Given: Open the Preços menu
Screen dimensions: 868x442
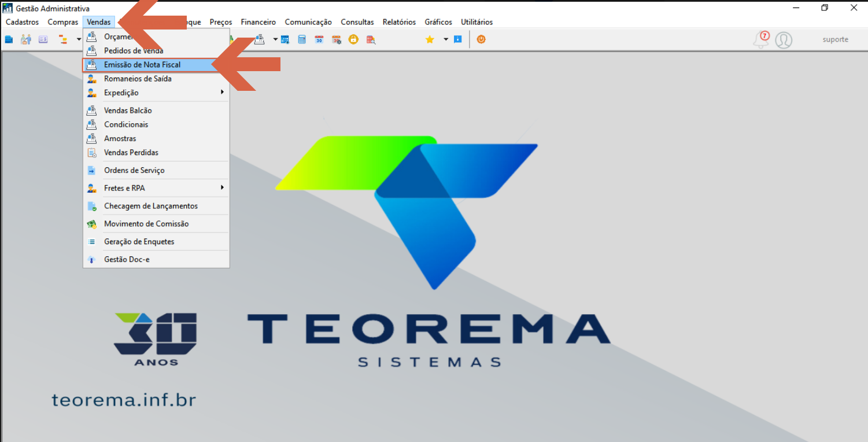Looking at the screenshot, I should (221, 22).
